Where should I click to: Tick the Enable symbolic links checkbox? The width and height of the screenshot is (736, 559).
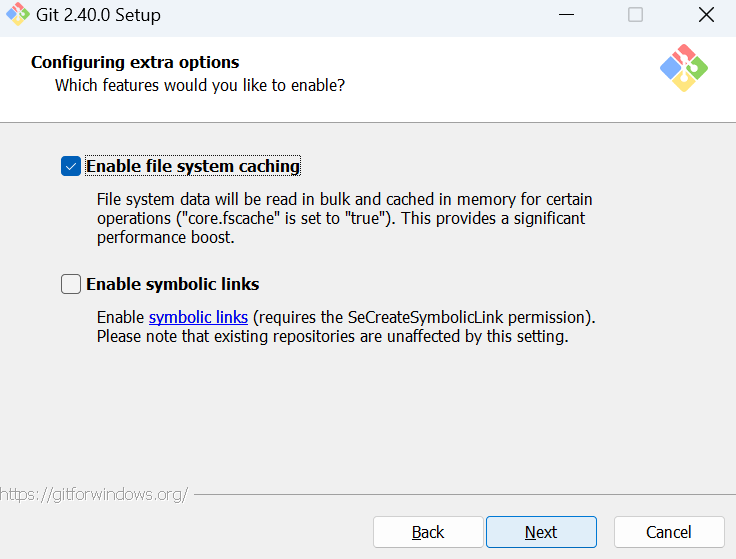[71, 284]
